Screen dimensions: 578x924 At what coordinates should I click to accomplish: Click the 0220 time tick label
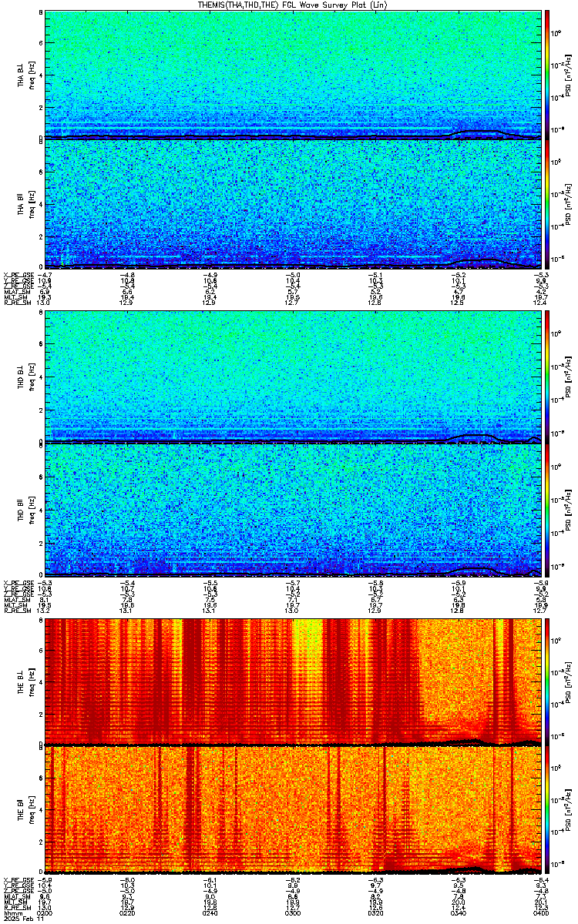point(128,912)
